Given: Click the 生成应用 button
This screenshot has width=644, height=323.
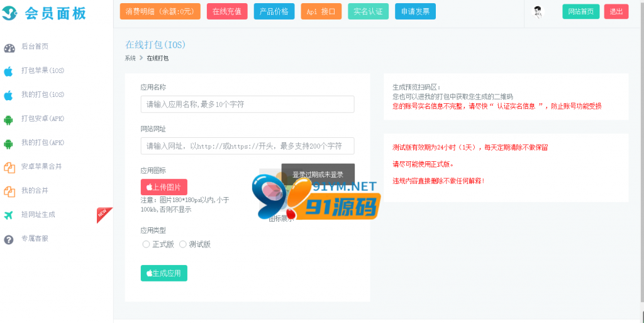Looking at the screenshot, I should 164,273.
